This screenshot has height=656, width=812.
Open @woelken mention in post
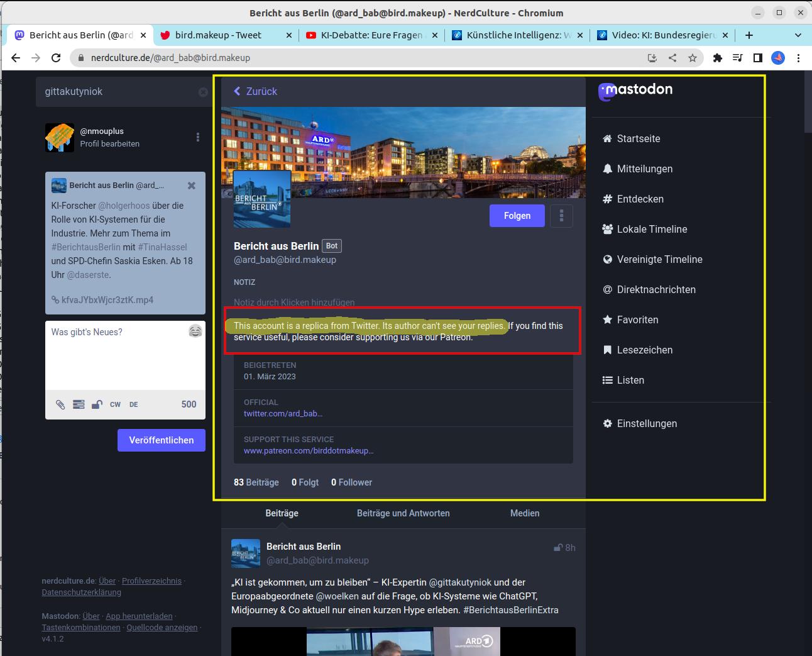(337, 596)
